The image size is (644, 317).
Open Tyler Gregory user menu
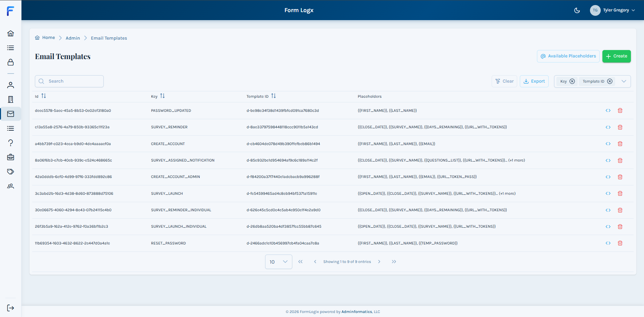(x=612, y=10)
